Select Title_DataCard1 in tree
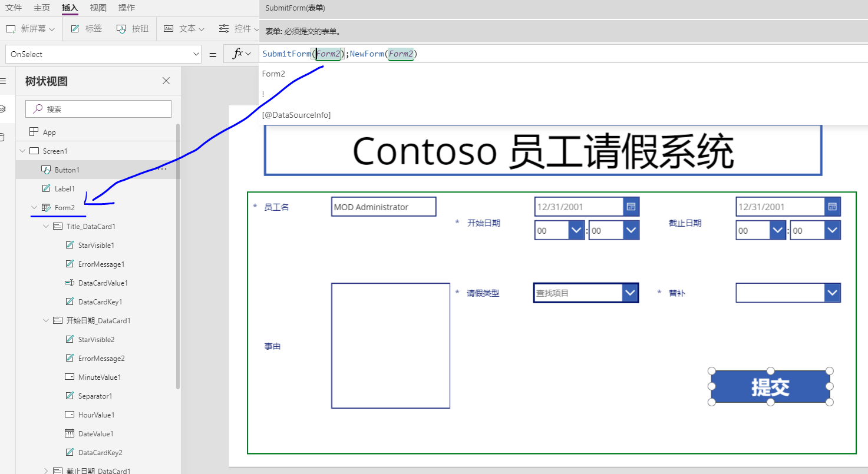 [x=91, y=227]
